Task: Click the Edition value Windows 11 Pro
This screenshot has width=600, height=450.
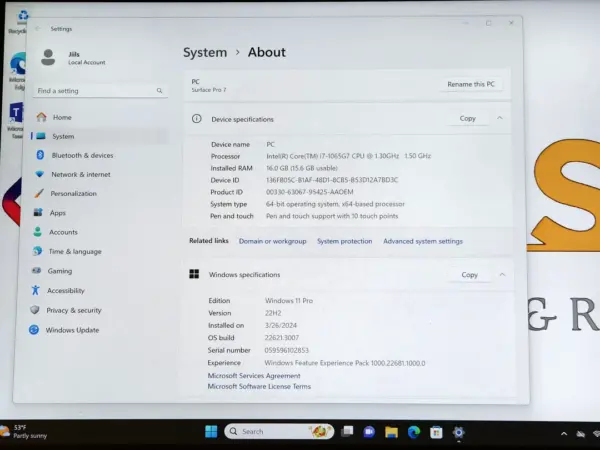Action: coord(289,301)
